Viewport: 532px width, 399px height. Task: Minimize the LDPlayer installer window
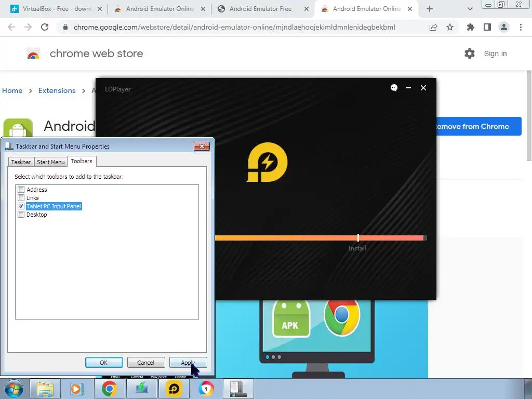point(408,88)
